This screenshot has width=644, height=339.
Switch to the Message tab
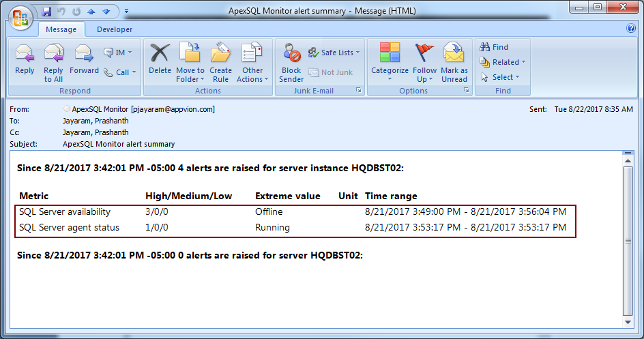tap(61, 29)
